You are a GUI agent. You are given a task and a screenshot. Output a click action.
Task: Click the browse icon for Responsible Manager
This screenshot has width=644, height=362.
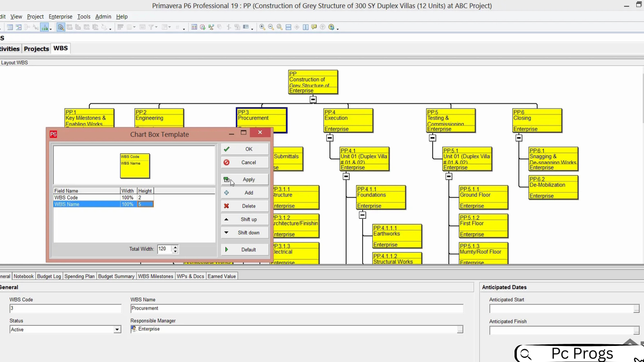(460, 329)
